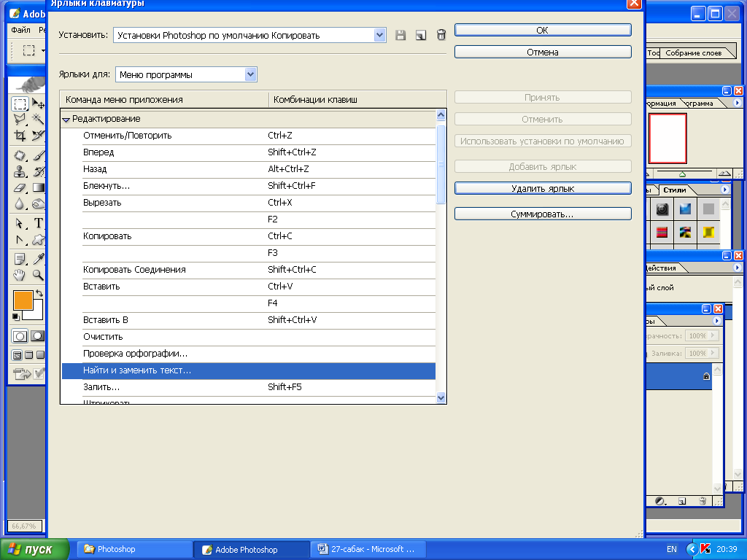The image size is (747, 560).
Task: Click the Navigator preview thumbnail
Action: click(668, 139)
